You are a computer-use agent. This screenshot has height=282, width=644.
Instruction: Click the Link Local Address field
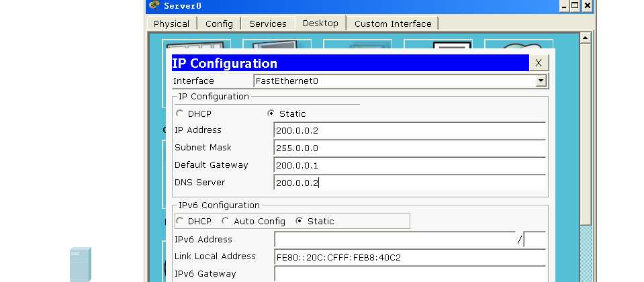coord(410,258)
